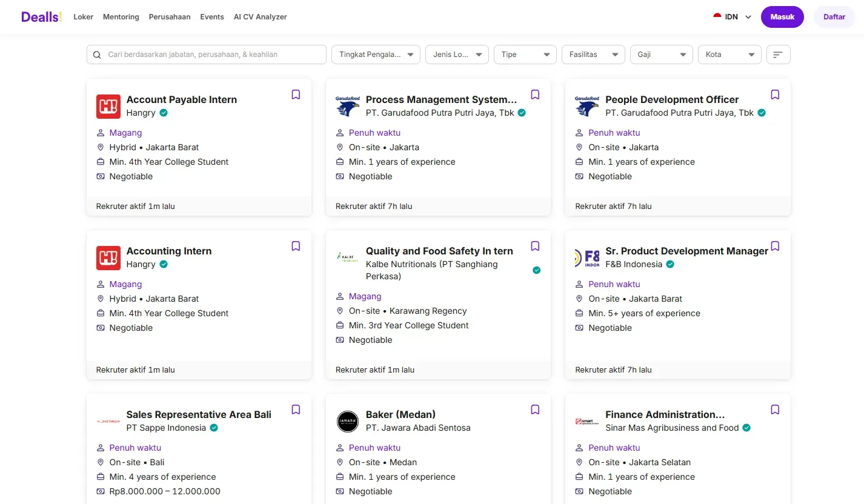
Task: Open the Mentoring menu
Action: point(121,17)
